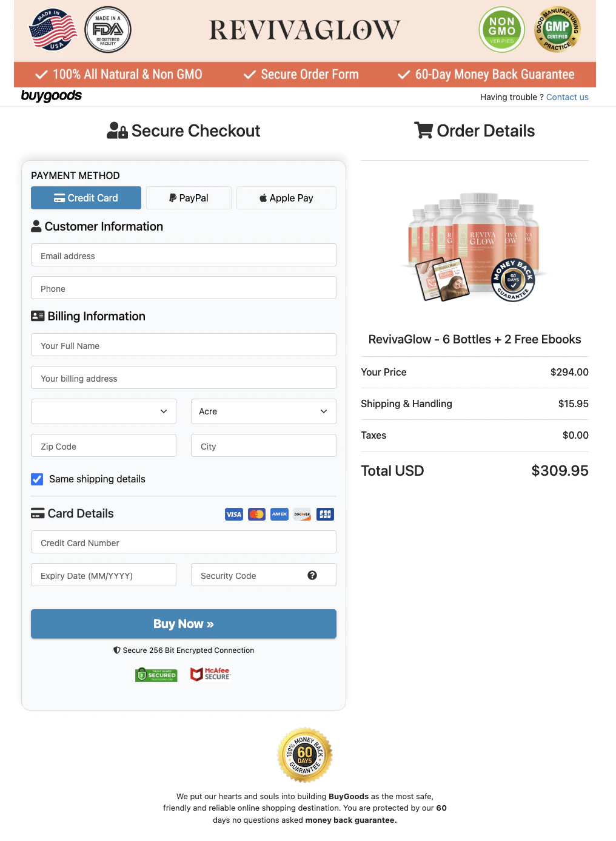Focus the Credit Card Number field
This screenshot has width=616, height=841.
click(183, 542)
